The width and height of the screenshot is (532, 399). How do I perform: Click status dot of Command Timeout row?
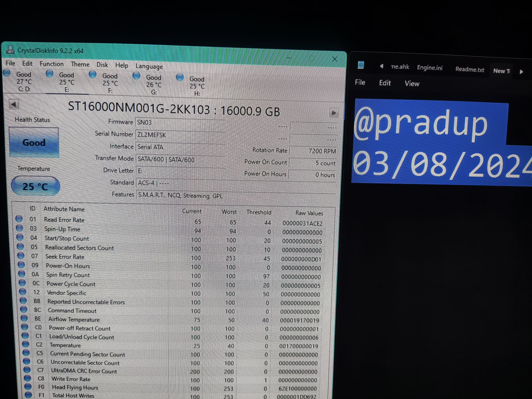click(24, 309)
